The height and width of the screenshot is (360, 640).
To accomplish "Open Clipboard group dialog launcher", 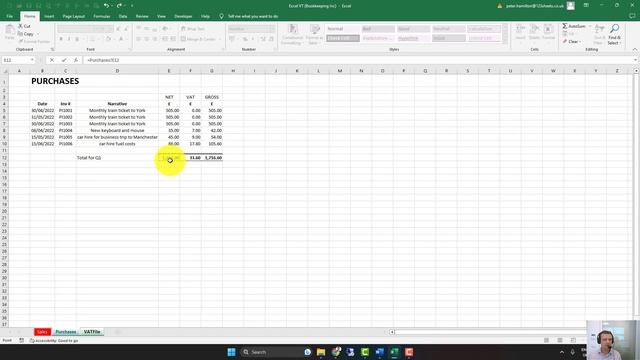I will coord(52,49).
